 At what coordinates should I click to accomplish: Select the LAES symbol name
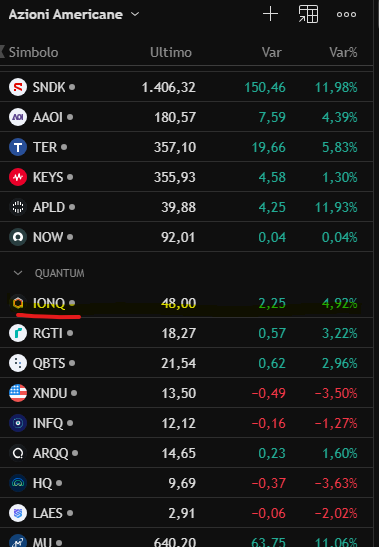click(48, 513)
